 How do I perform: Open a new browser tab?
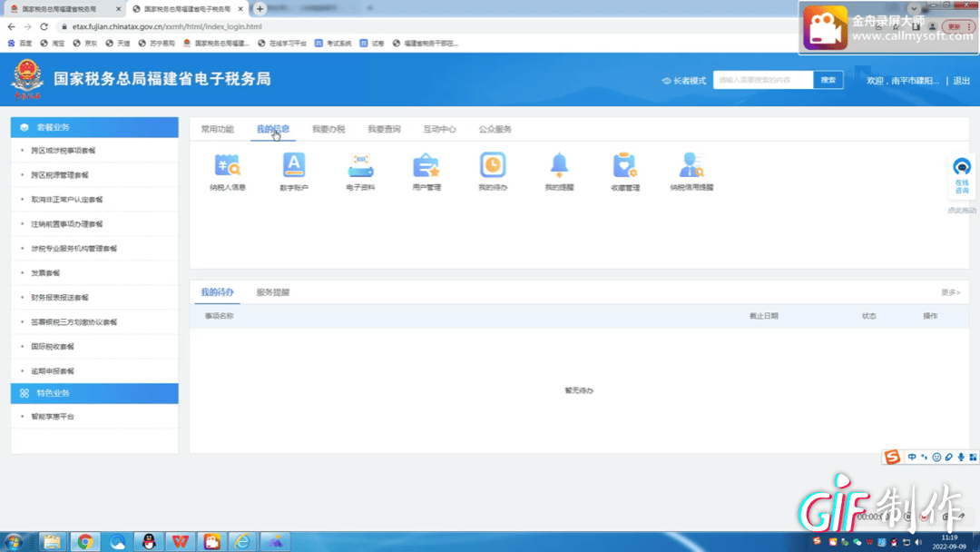point(260,9)
